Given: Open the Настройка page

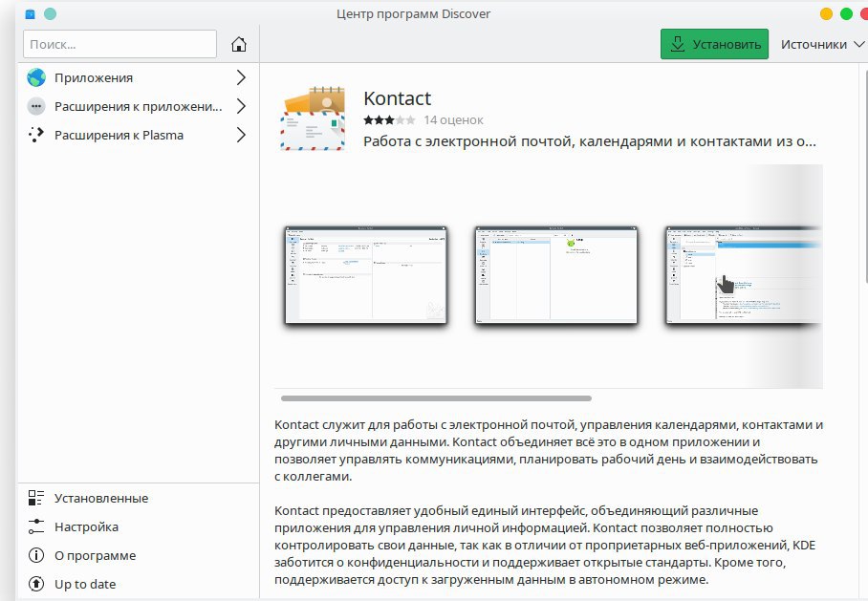Looking at the screenshot, I should click(x=139, y=526).
